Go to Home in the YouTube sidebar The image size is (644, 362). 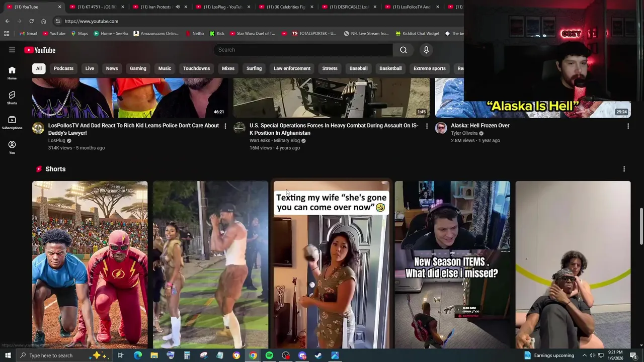tap(12, 73)
